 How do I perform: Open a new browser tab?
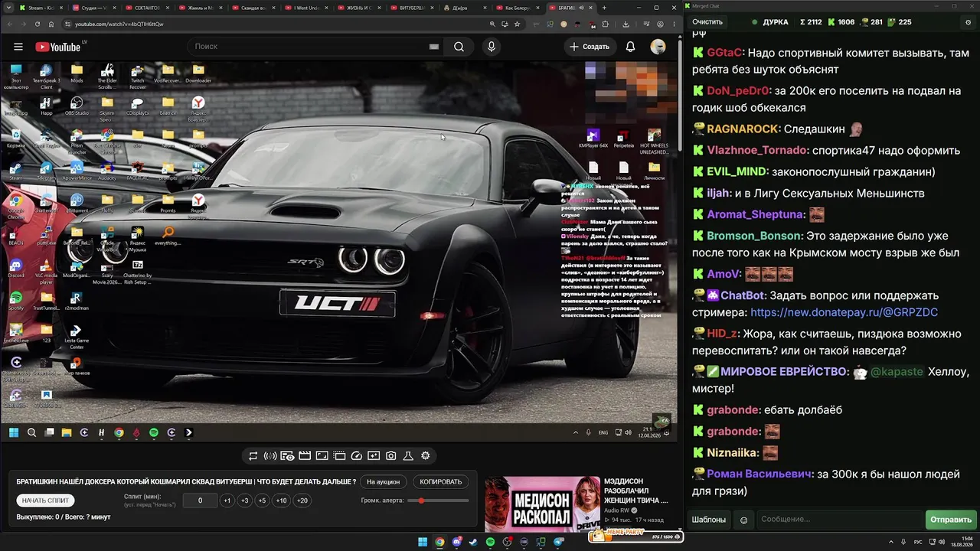(604, 8)
